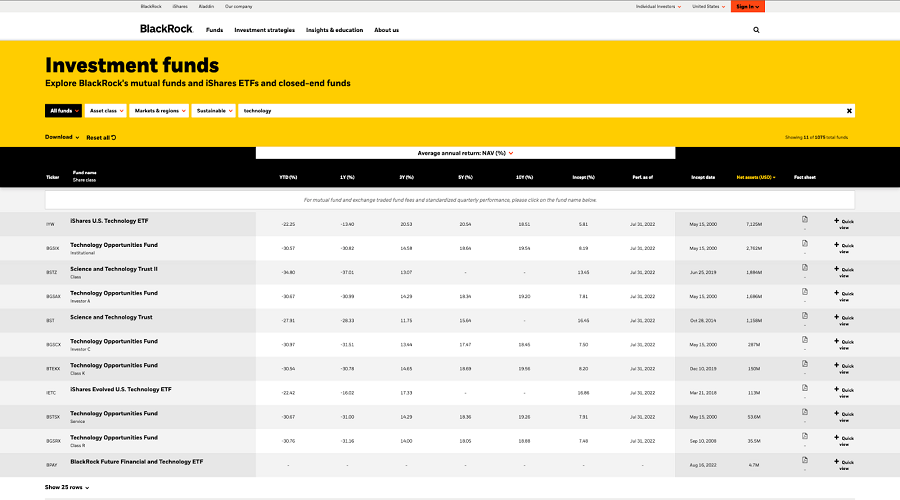Open iShares Evolved U.S. Technology ETF link
900x500 pixels.
point(121,389)
